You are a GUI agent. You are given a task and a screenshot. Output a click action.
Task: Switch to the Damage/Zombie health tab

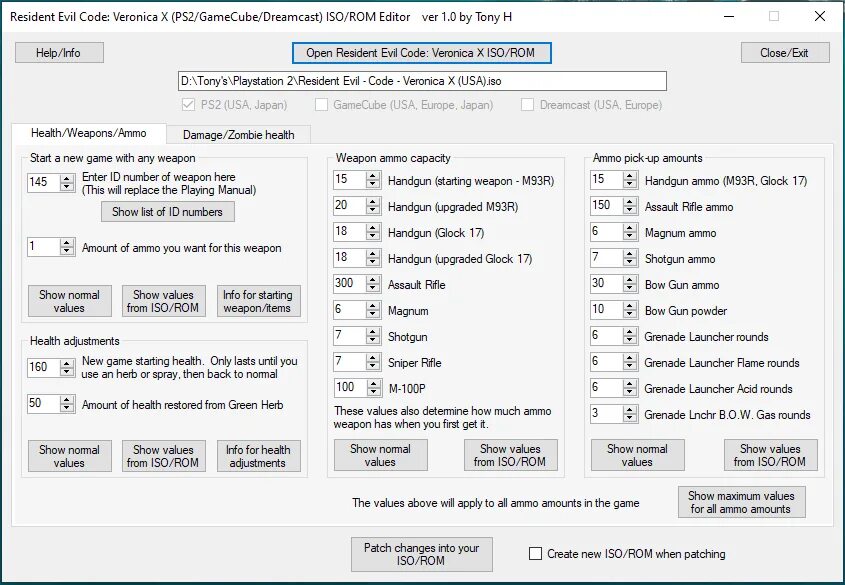238,135
